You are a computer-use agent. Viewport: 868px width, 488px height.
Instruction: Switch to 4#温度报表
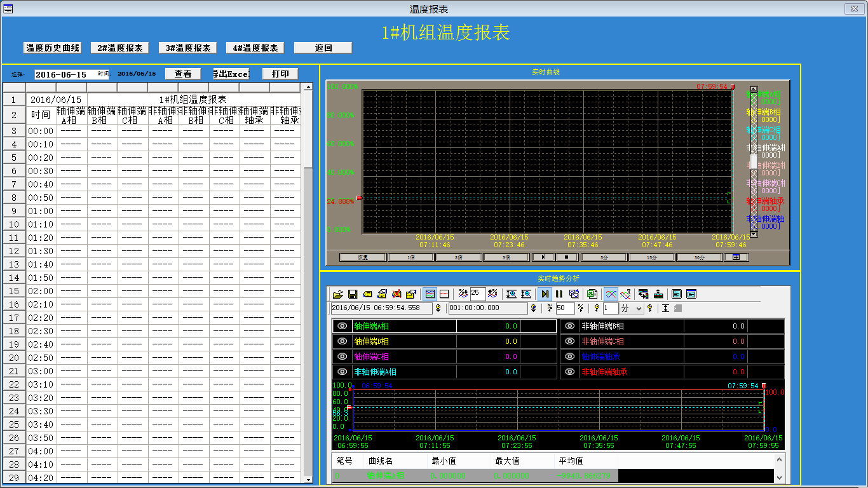(255, 48)
